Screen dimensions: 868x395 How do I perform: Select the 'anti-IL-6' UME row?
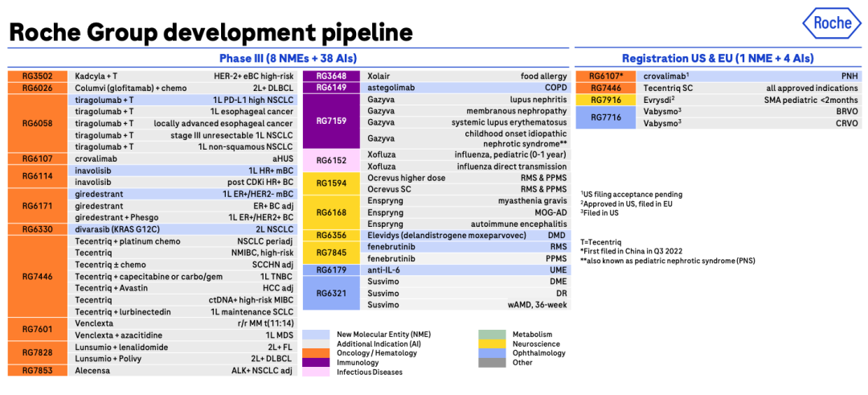click(465, 270)
